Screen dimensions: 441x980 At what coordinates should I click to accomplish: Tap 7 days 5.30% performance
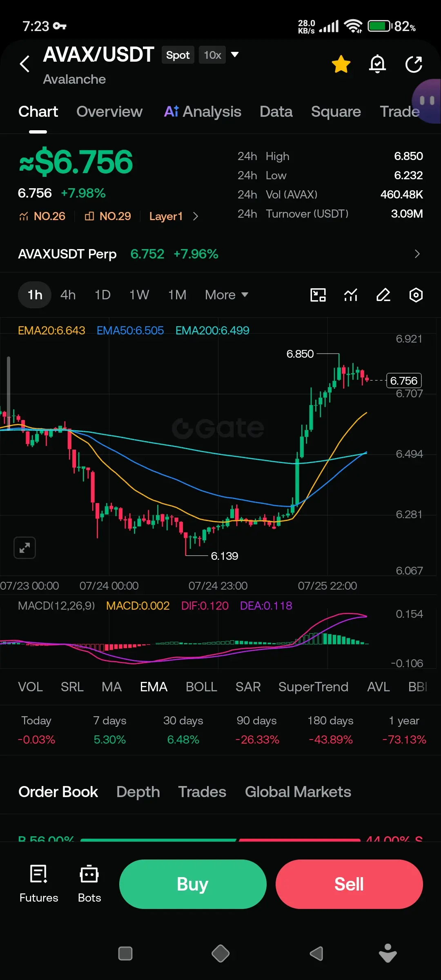point(110,730)
